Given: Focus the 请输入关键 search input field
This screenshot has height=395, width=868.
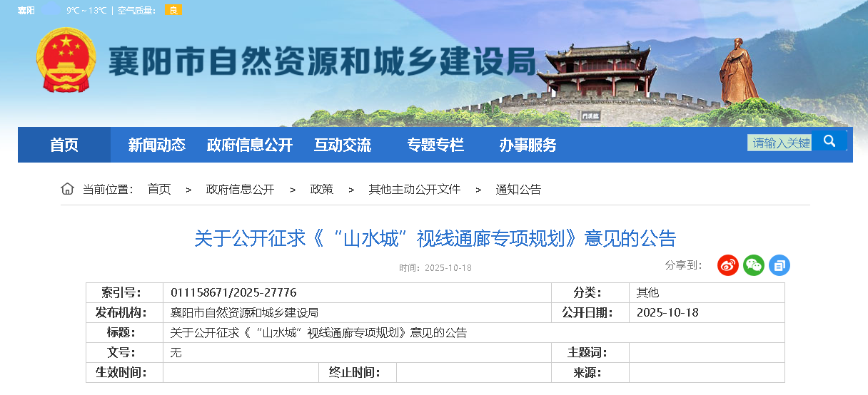Looking at the screenshot, I should coord(779,143).
